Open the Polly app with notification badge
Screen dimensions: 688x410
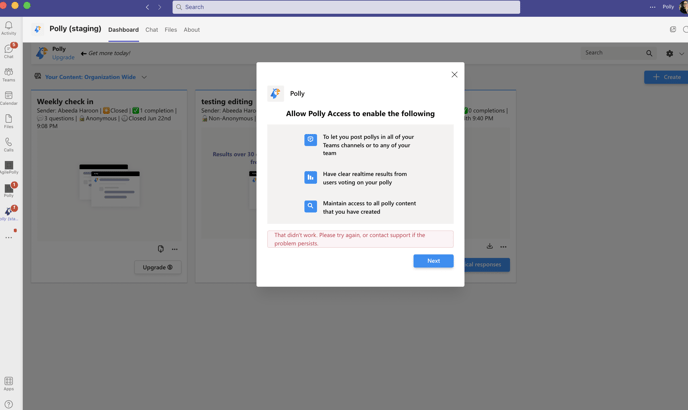(9, 190)
